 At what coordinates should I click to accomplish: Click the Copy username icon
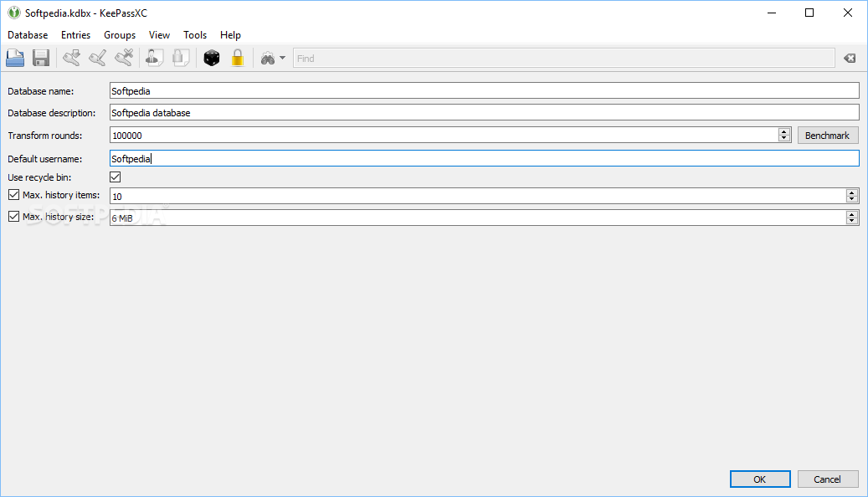point(155,58)
